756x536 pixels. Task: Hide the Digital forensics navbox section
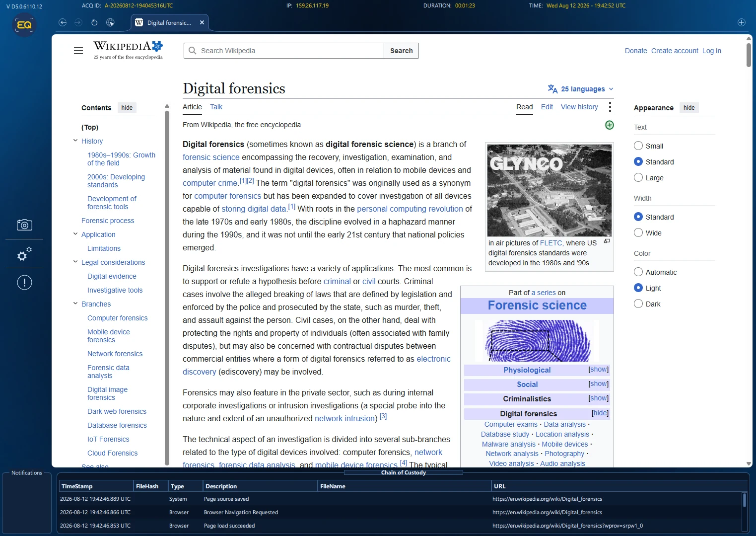coord(600,413)
